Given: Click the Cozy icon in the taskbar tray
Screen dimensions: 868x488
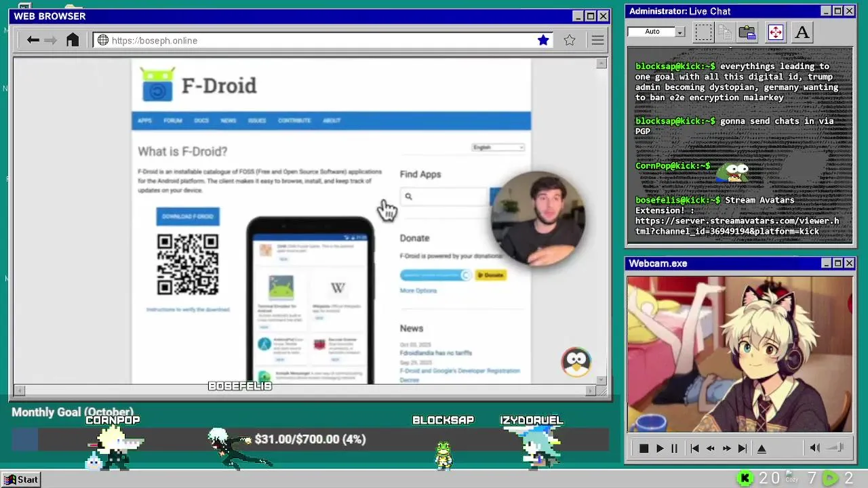Looking at the screenshot, I should (791, 477).
